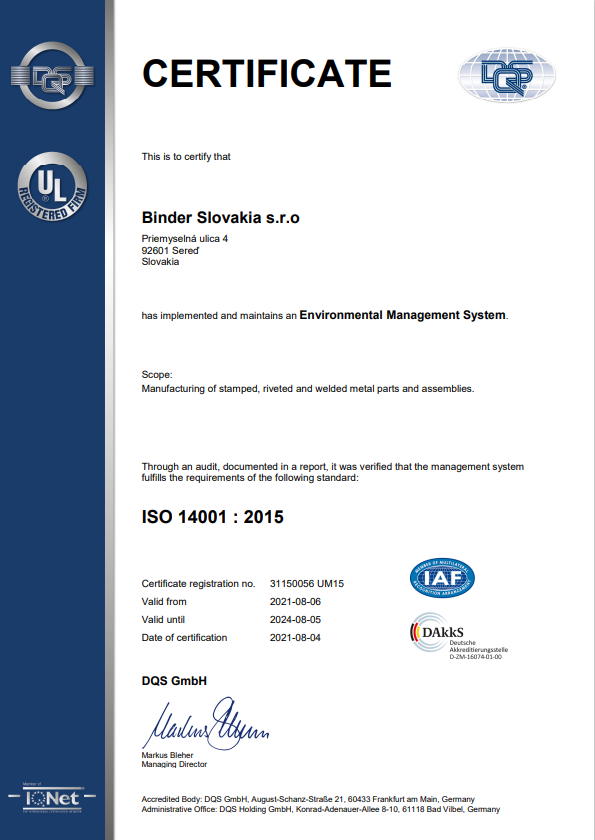Click the ISO 14001 : 2015 standard text
This screenshot has width=595, height=840.
[x=213, y=517]
